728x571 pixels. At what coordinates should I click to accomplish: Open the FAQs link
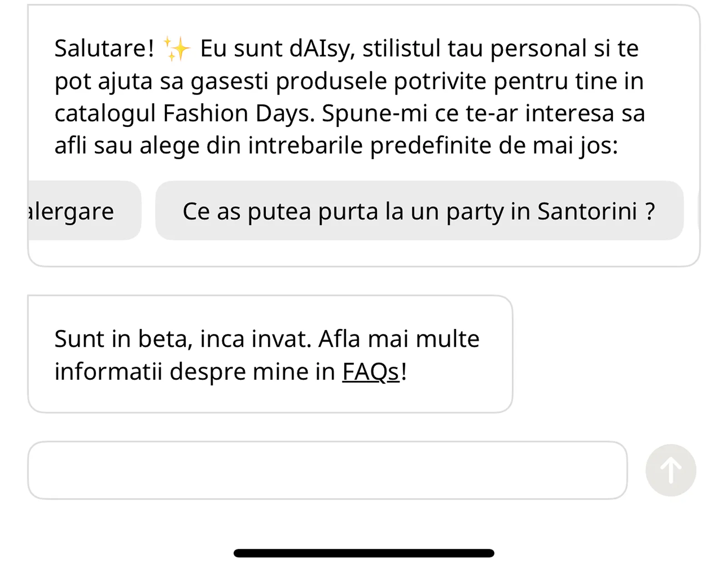point(370,372)
